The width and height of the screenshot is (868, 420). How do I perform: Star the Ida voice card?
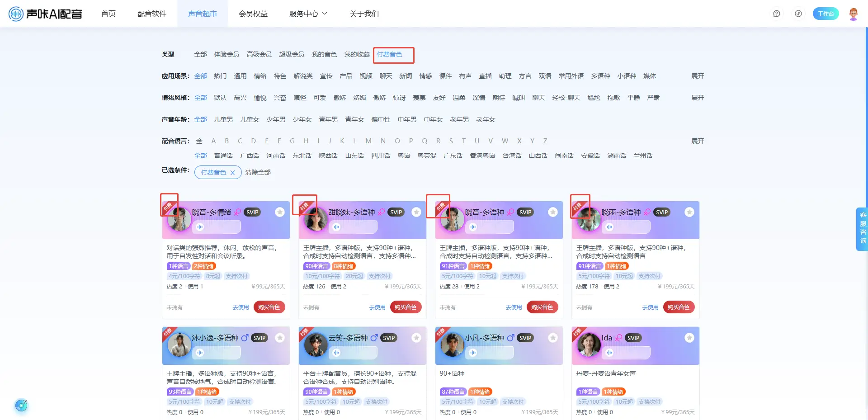pyautogui.click(x=689, y=338)
